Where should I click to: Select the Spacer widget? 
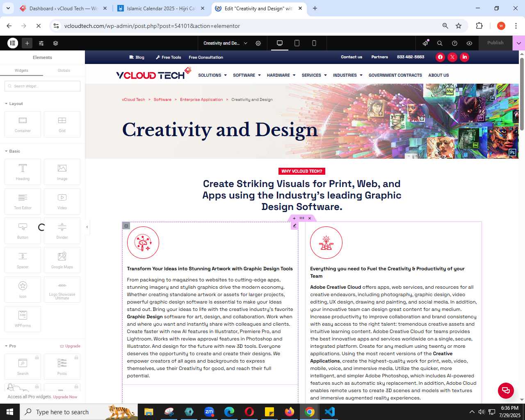(x=23, y=260)
